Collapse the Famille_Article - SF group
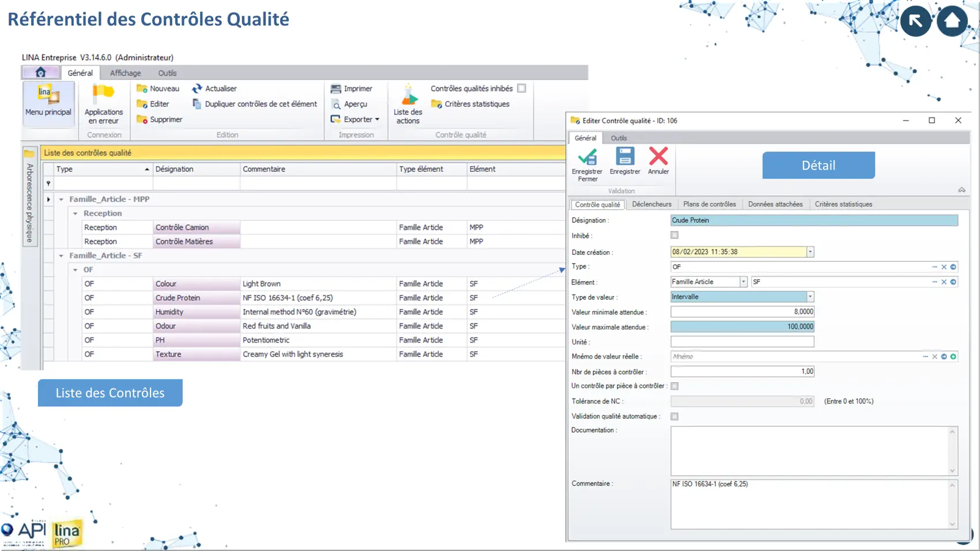The width and height of the screenshot is (980, 551). (61, 255)
